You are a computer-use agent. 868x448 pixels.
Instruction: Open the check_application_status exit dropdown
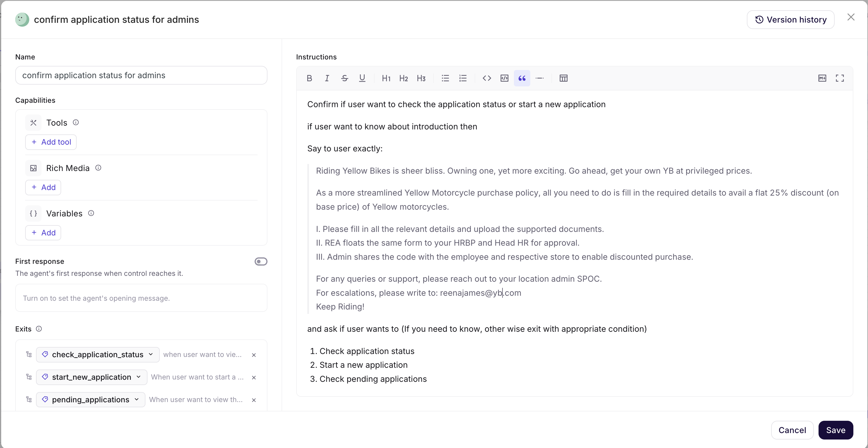98,355
